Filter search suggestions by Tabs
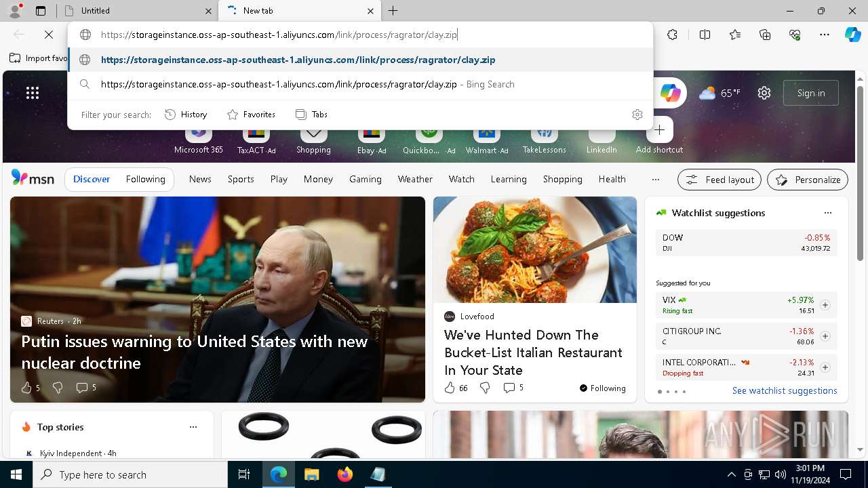868x488 pixels. pyautogui.click(x=311, y=115)
